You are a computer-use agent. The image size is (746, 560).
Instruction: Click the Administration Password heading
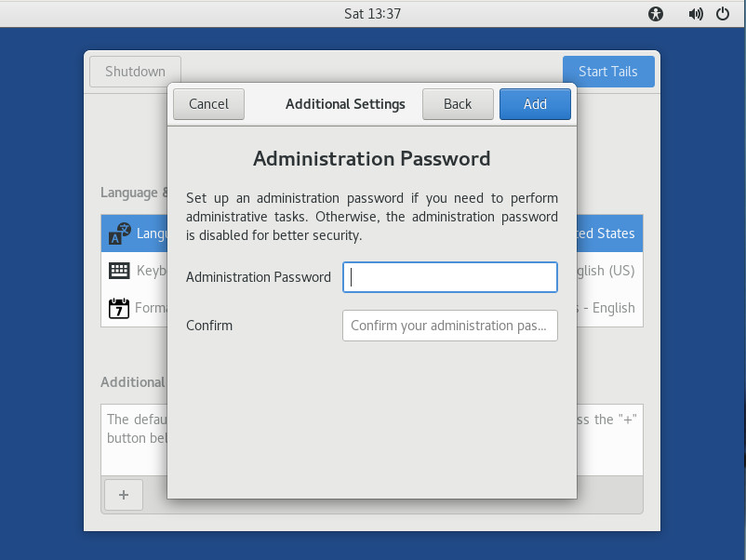point(371,158)
